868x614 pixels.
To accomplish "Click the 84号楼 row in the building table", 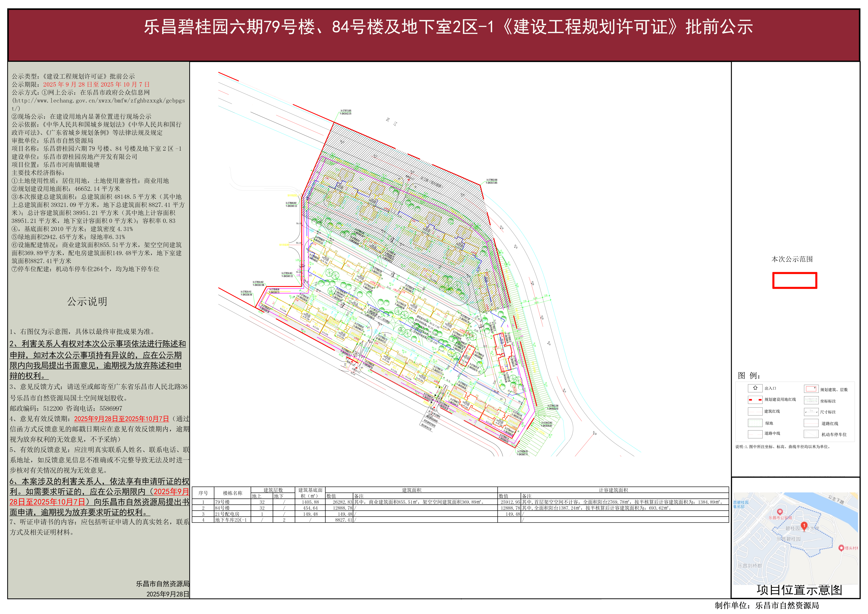I will (x=222, y=508).
